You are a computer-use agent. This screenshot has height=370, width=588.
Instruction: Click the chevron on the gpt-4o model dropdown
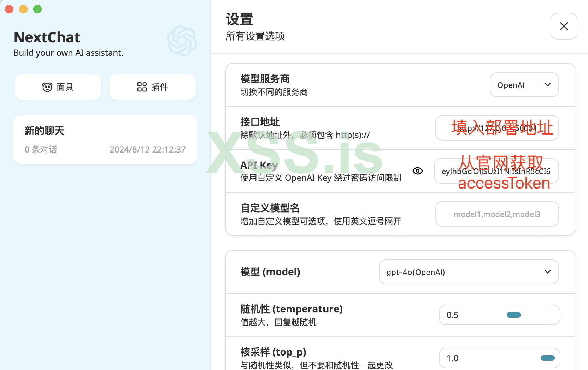point(548,272)
